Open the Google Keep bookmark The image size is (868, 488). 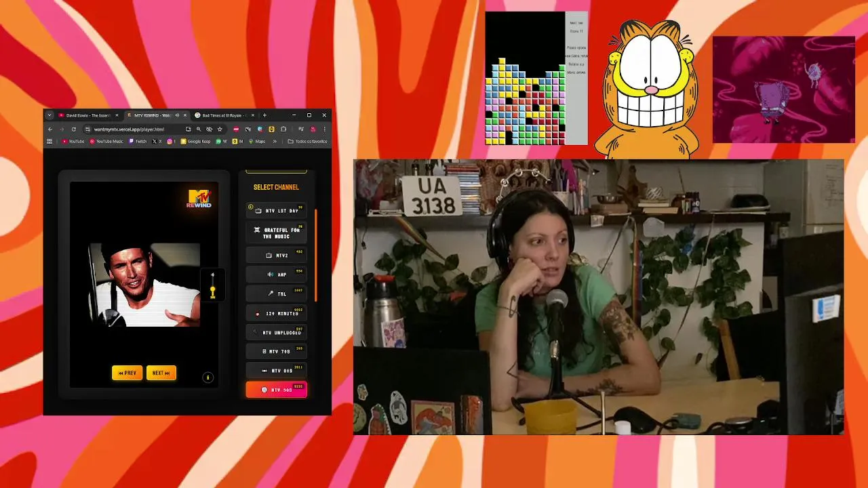(195, 142)
